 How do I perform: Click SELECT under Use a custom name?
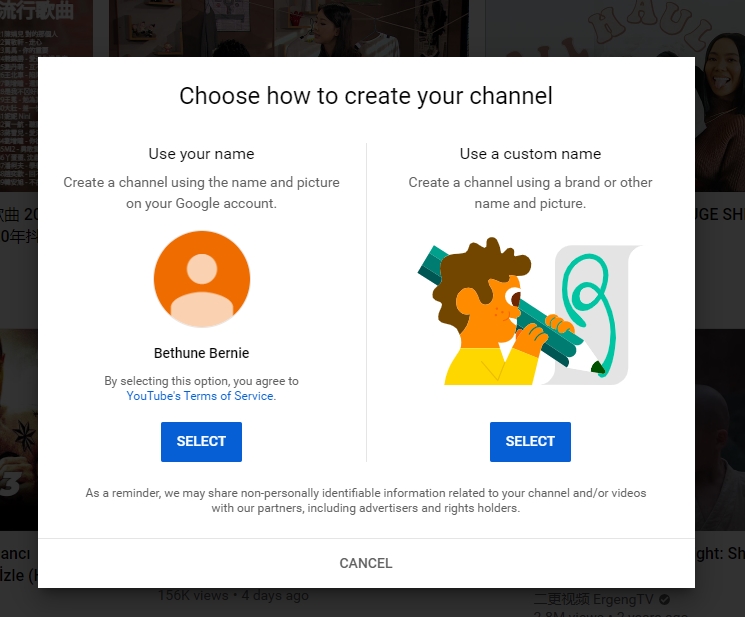click(530, 441)
